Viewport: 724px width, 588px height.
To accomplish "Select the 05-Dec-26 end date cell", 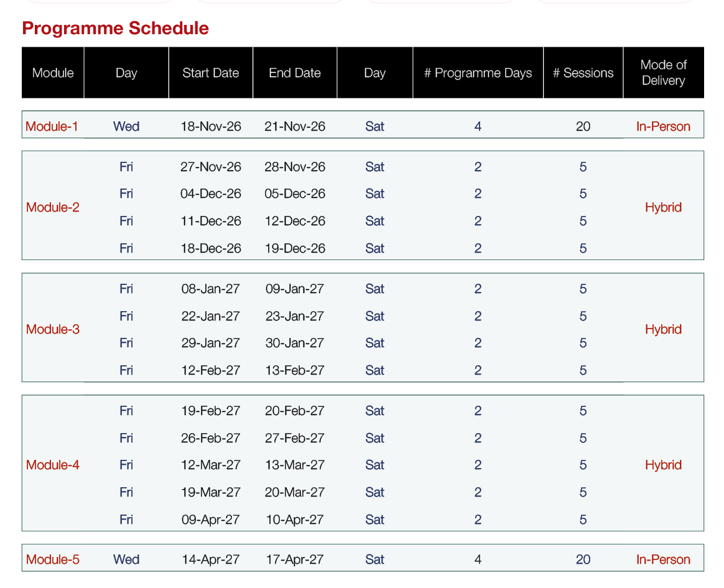I will pos(295,194).
